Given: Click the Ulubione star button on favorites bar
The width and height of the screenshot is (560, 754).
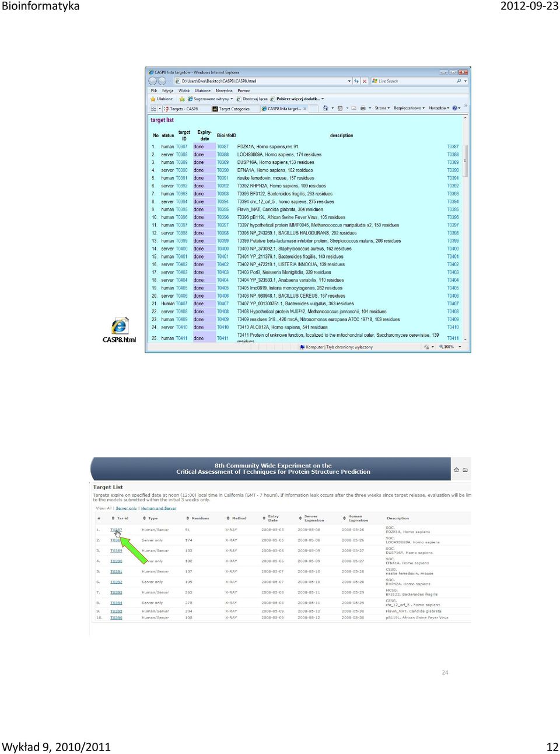Looking at the screenshot, I should [162, 99].
